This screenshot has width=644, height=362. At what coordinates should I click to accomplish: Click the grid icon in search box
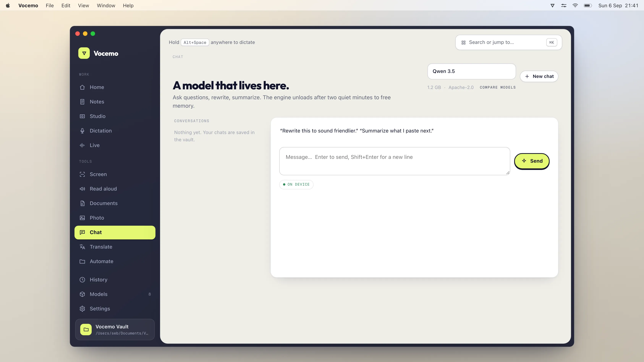pyautogui.click(x=464, y=43)
